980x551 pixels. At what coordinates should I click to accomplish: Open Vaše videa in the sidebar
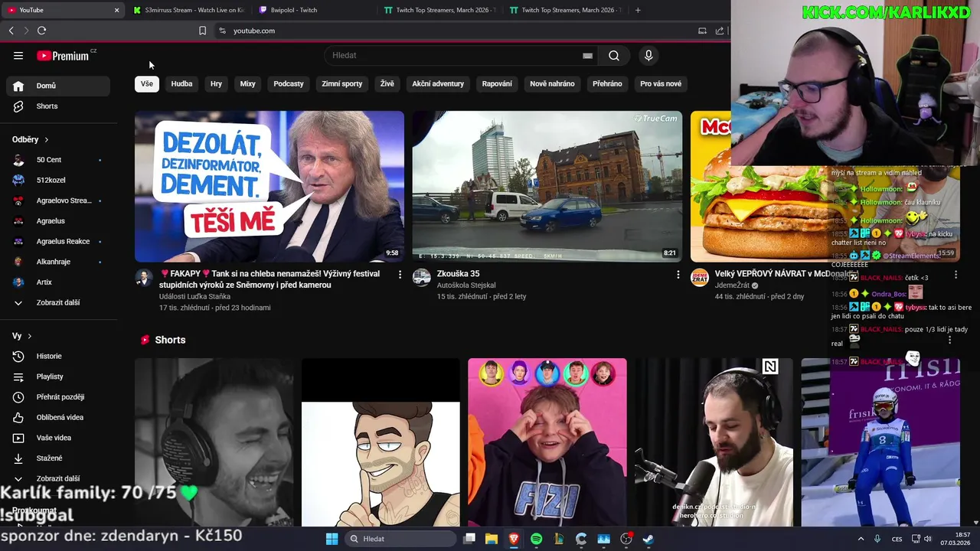coord(59,438)
